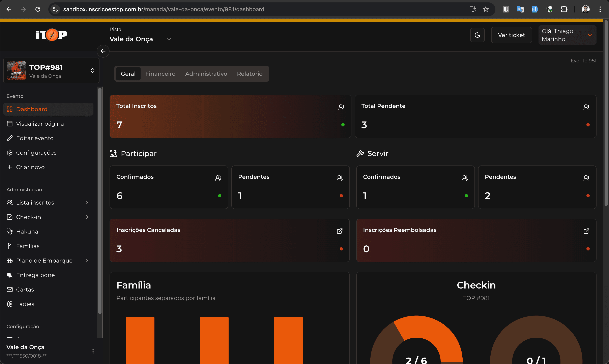
Task: Open Hakuna in the sidebar
Action: (48, 232)
